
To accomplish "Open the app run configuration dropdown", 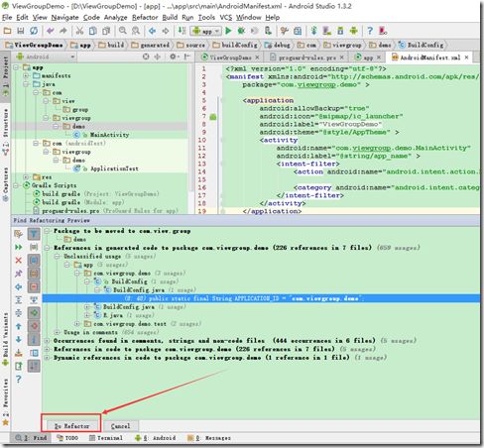I will pyautogui.click(x=205, y=31).
